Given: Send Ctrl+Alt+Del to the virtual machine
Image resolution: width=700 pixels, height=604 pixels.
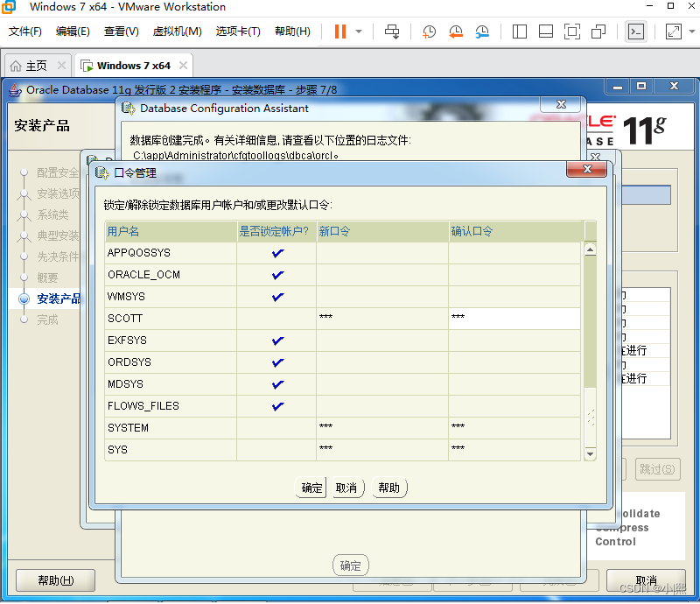Looking at the screenshot, I should [x=392, y=32].
